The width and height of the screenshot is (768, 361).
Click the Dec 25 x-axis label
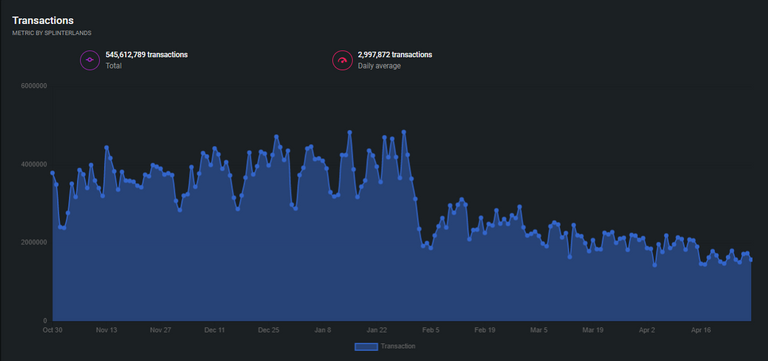(x=268, y=330)
